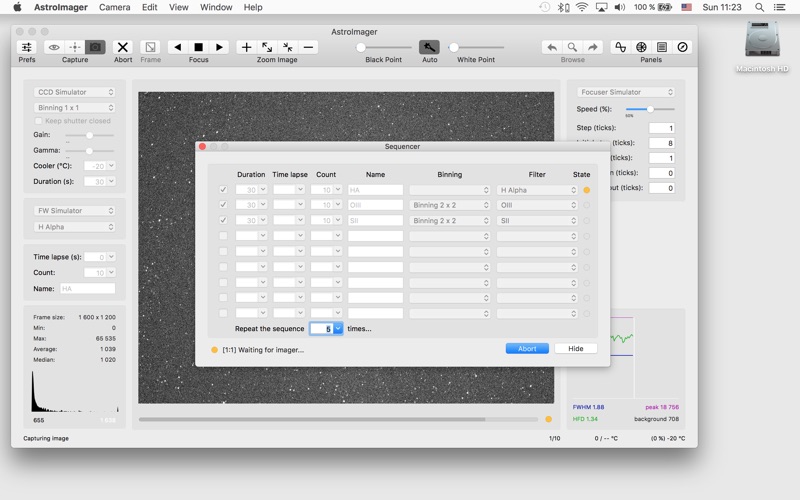Viewport: 800px width, 500px height.
Task: Click the Abort X toolbar icon
Action: coord(122,47)
